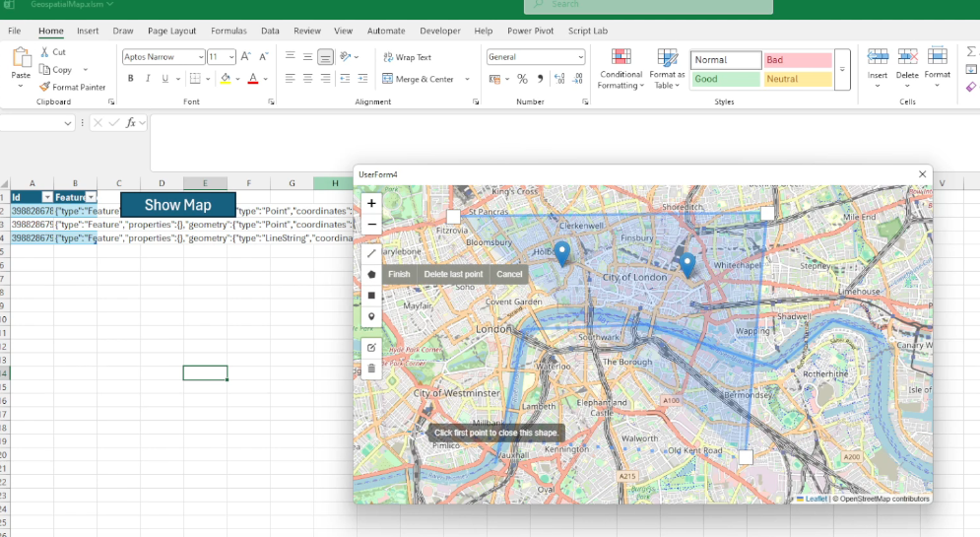Screen dimensions: 980x537
Task: Click the Format cells icon
Action: 937,56
